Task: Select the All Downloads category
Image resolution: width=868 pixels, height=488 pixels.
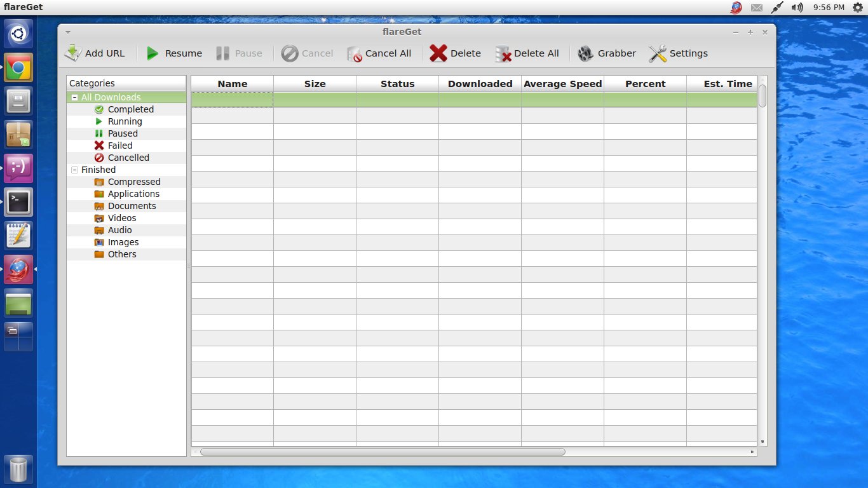Action: 111,97
